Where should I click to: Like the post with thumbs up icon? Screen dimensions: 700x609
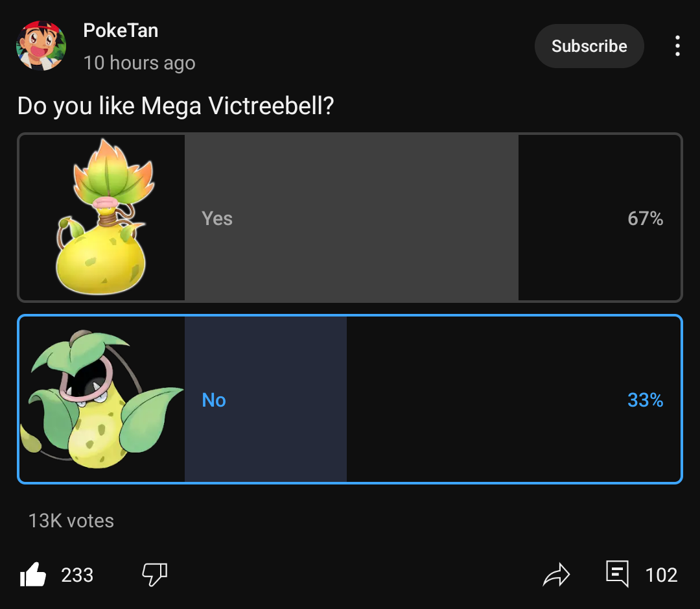33,575
